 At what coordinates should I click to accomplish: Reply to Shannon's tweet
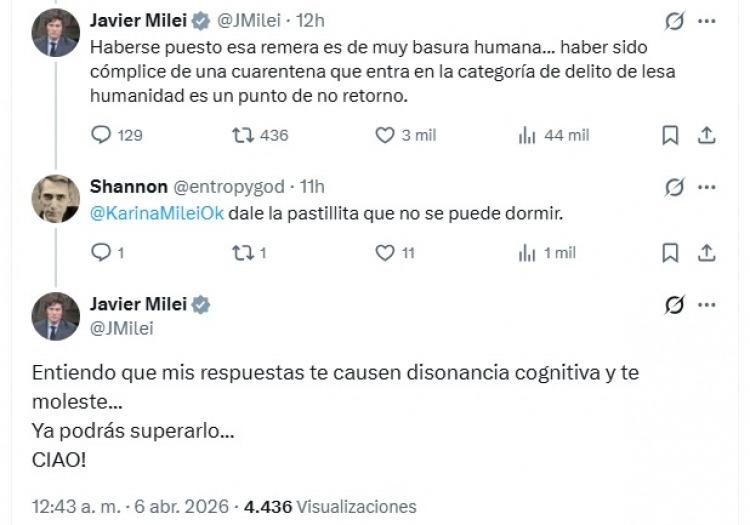101,253
